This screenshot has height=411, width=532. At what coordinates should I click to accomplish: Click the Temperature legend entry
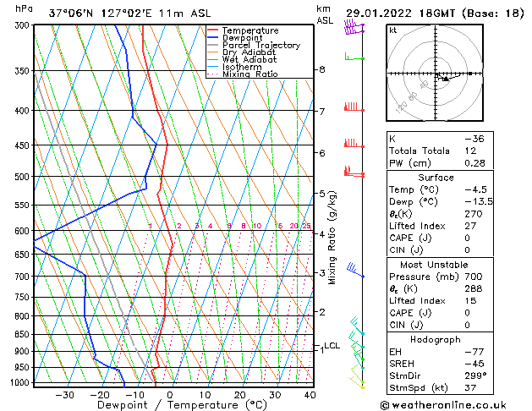point(243,30)
